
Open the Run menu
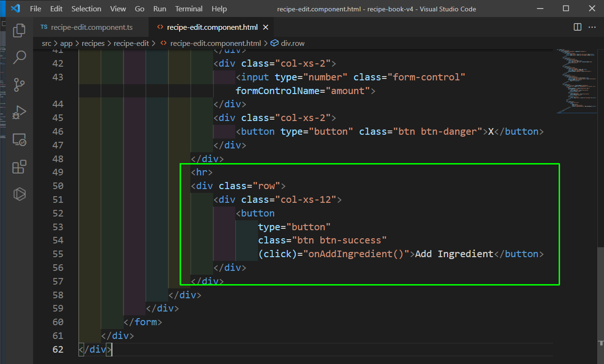[x=160, y=9]
